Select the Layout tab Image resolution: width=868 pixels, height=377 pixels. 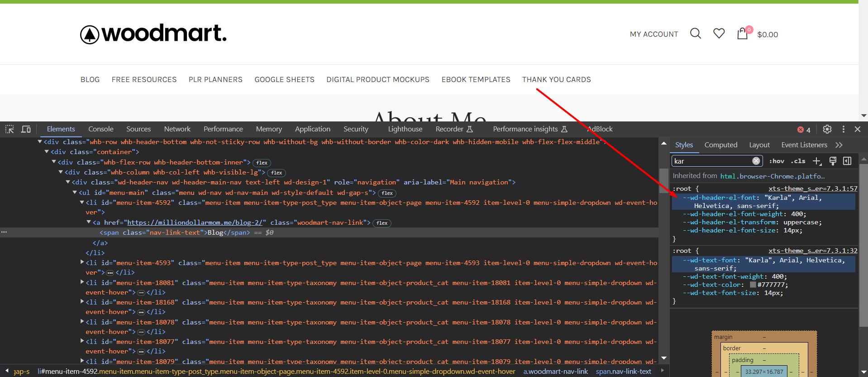coord(759,145)
